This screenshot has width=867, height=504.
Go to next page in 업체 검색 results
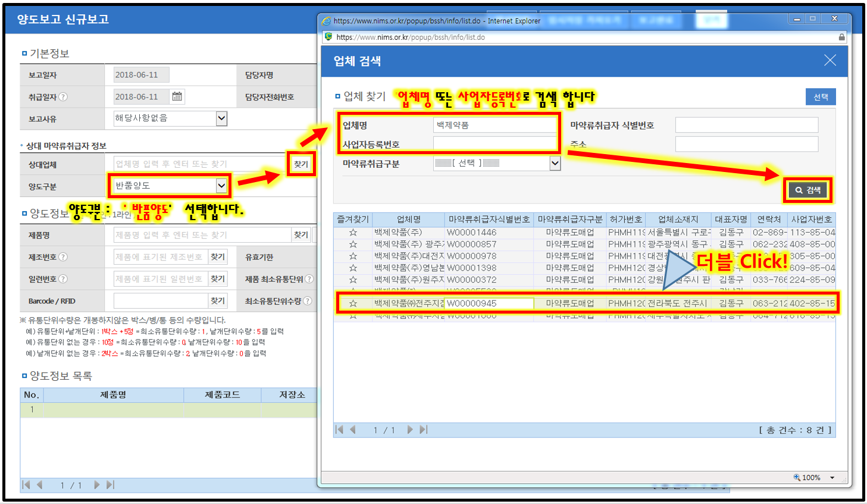(409, 430)
